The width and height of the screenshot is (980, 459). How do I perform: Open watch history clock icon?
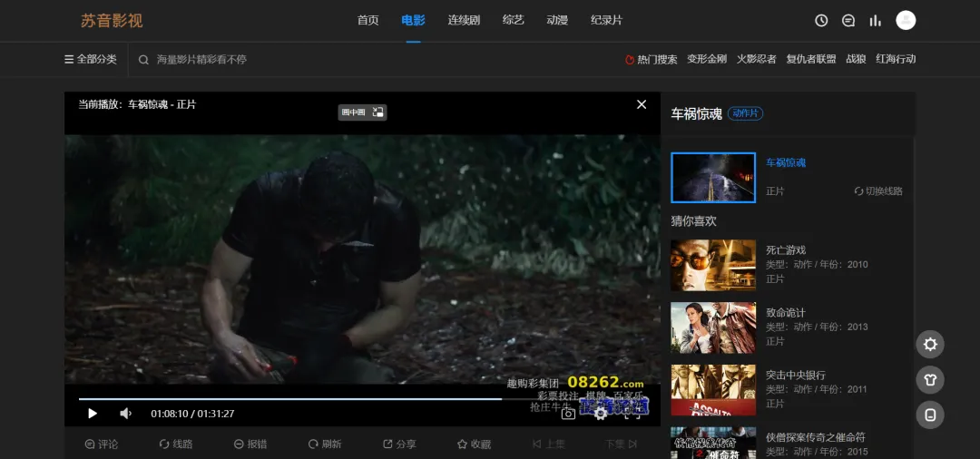coord(821,21)
